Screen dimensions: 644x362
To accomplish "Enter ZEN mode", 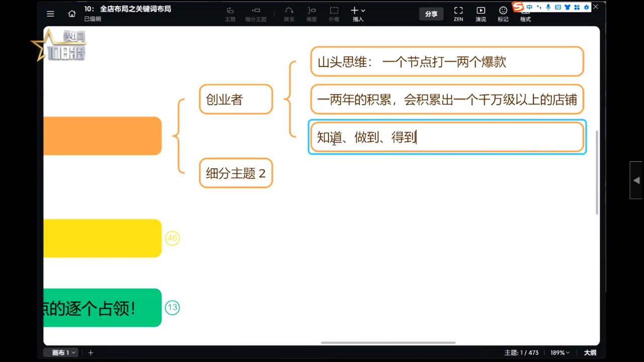I will pos(458,14).
